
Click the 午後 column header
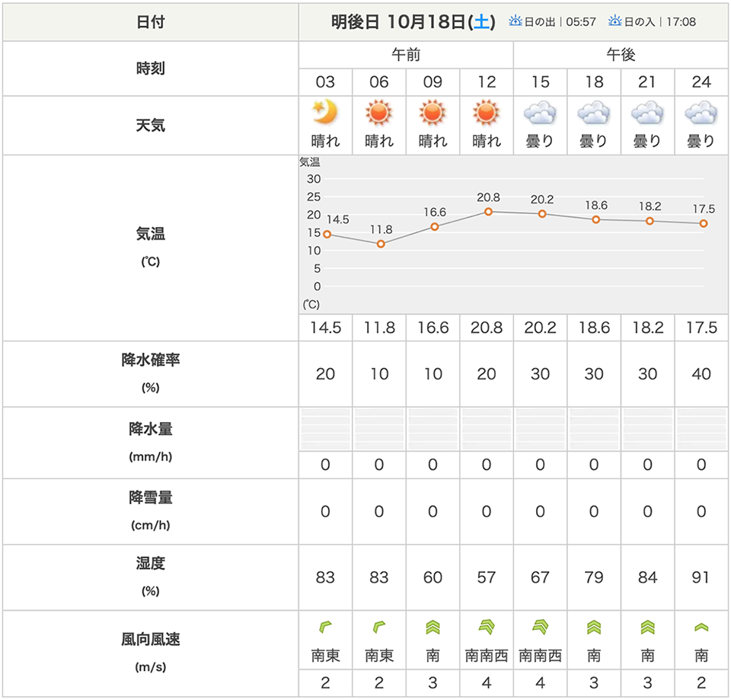621,55
